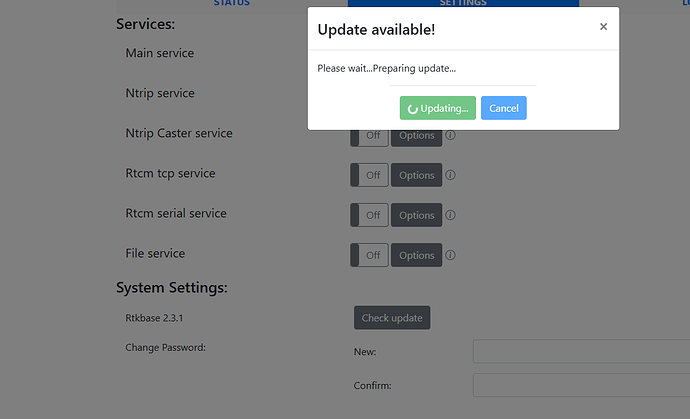Click info icon for File service

pyautogui.click(x=451, y=255)
